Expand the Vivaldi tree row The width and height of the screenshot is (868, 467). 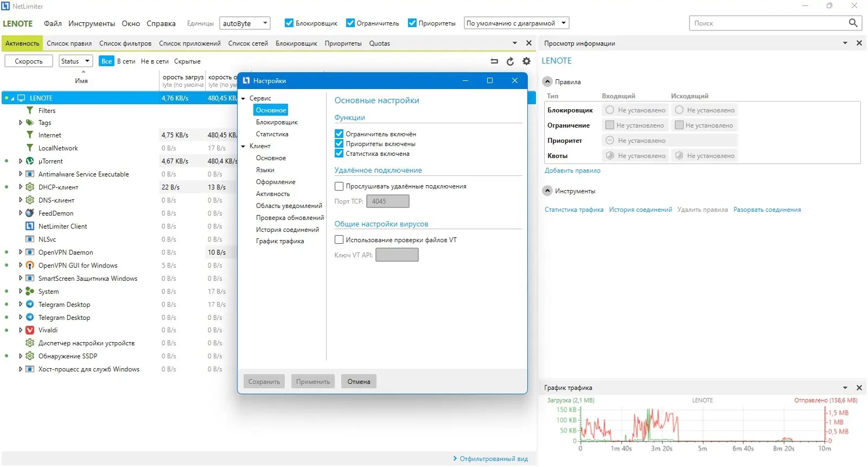[21, 330]
